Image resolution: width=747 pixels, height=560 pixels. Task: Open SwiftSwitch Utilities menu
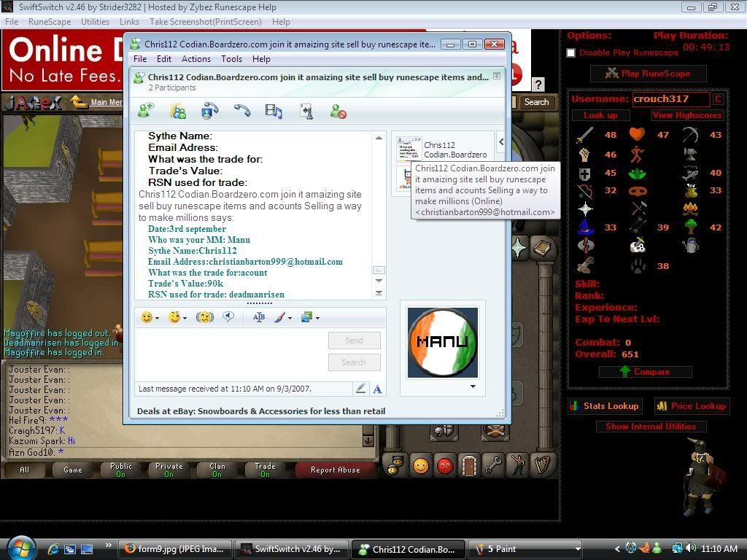(95, 22)
